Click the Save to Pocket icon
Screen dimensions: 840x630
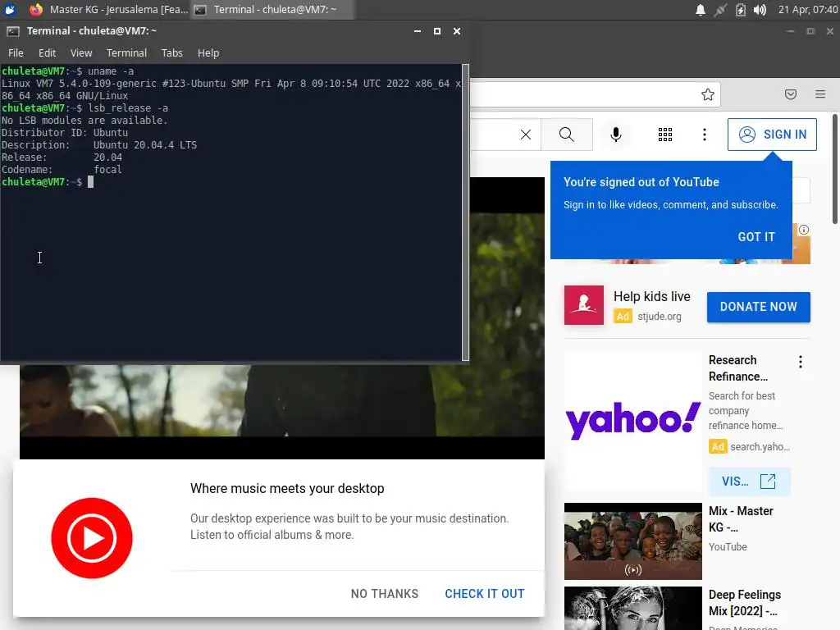click(790, 94)
